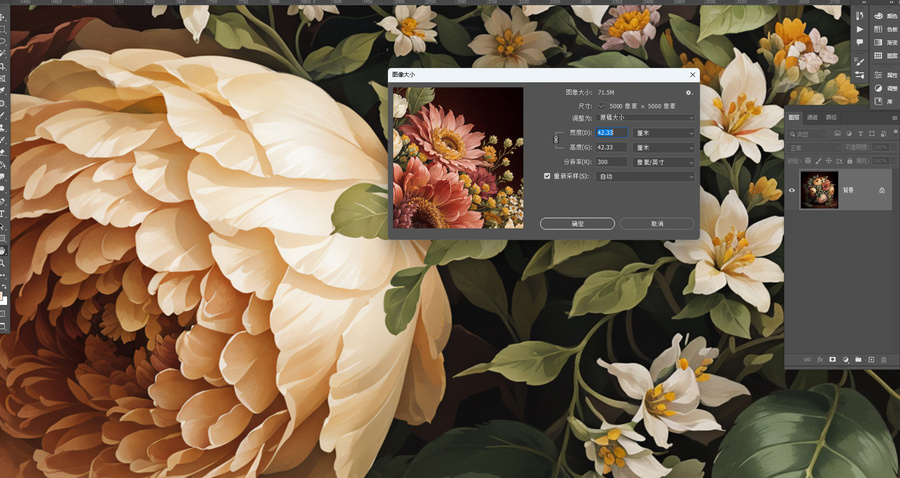This screenshot has width=900, height=478.
Task: Open the History panel icon
Action: point(860,15)
